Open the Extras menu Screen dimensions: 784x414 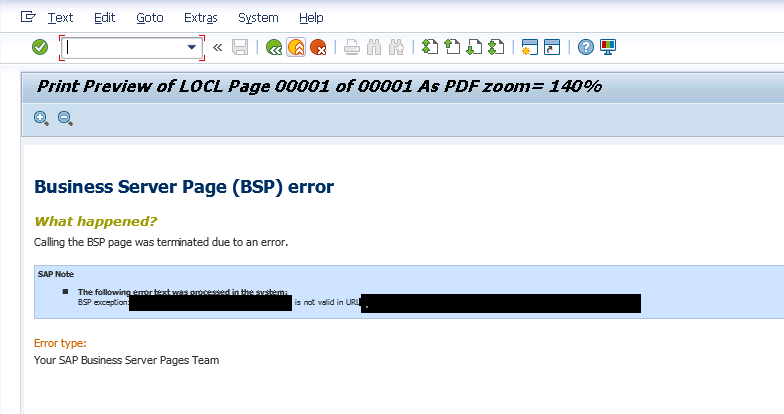(200, 18)
